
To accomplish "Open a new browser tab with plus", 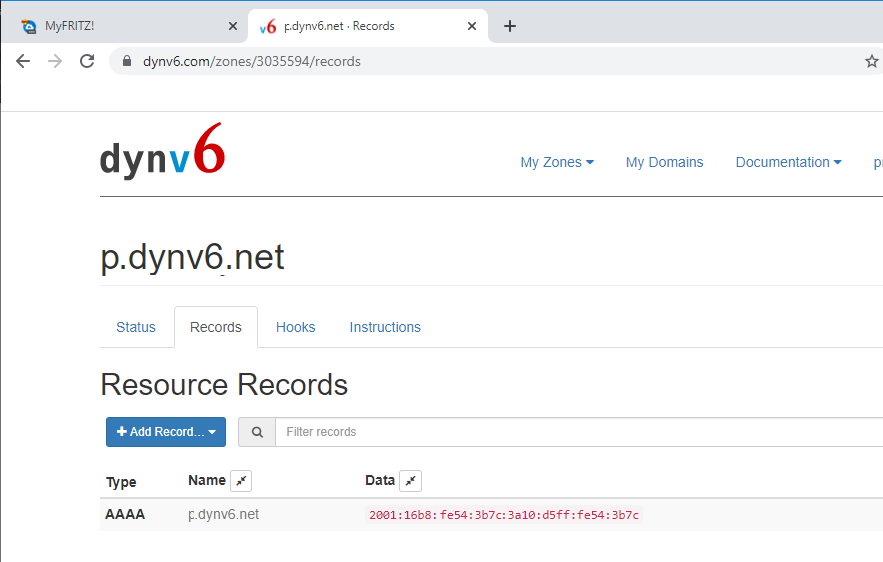I will 510,26.
